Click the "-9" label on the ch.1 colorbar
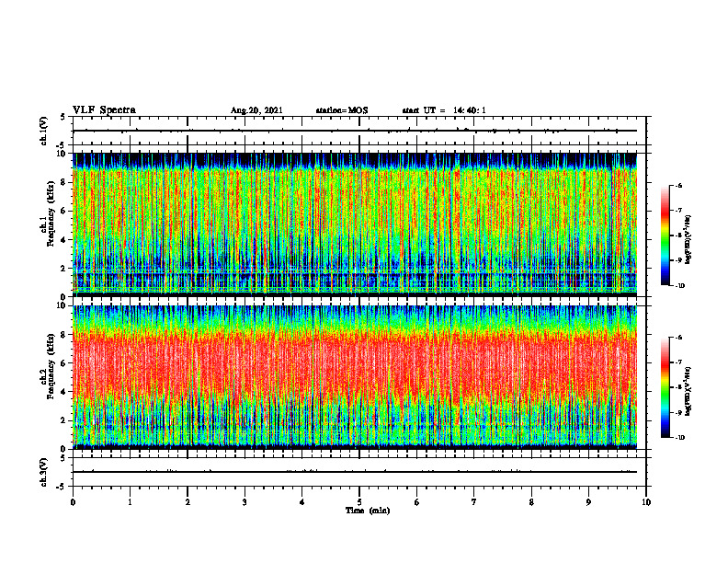This screenshot has width=728, height=563. (x=678, y=260)
